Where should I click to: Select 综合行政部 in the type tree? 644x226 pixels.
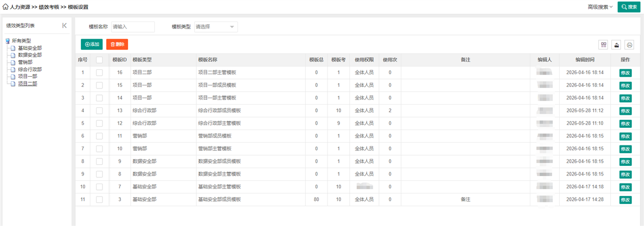tap(29, 69)
